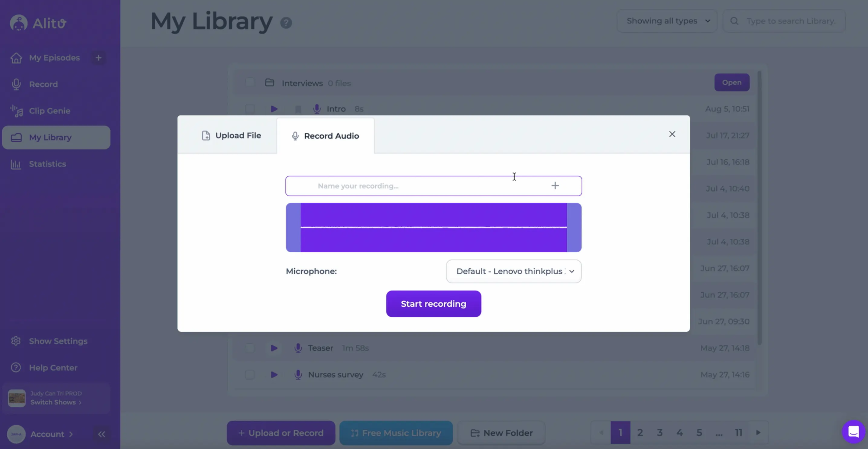Click the waveform preview area

point(434,227)
